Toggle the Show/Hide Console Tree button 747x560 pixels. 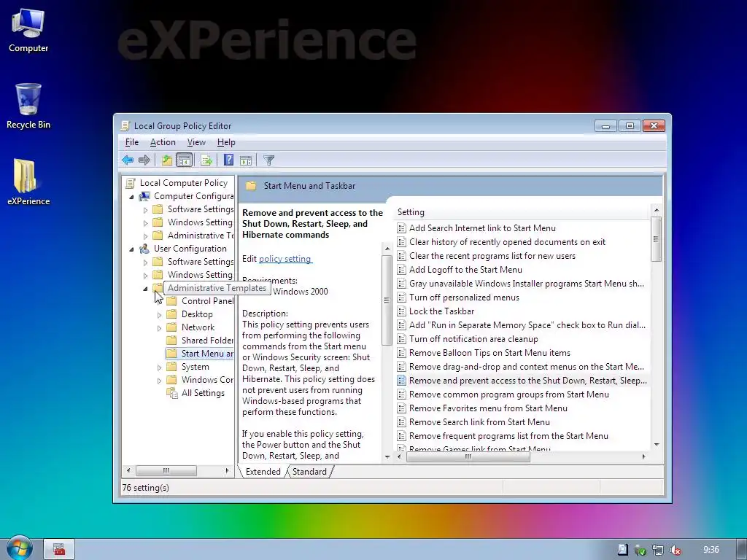tap(184, 160)
